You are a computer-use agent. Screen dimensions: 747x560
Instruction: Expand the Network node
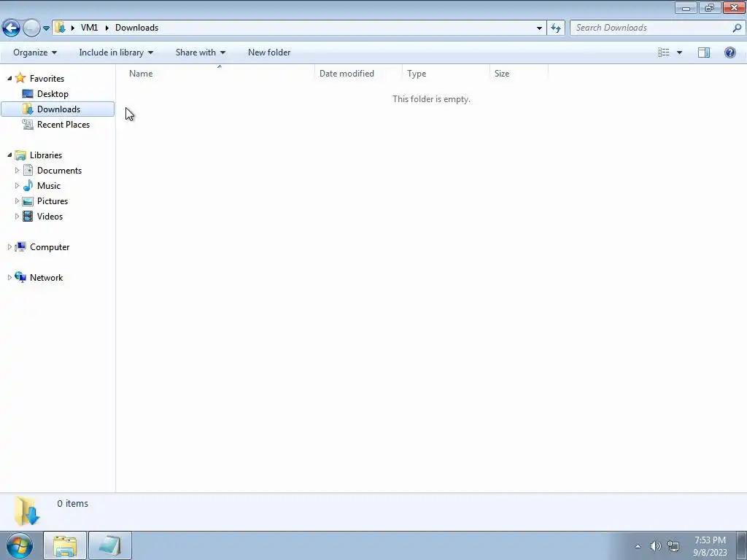(9, 277)
